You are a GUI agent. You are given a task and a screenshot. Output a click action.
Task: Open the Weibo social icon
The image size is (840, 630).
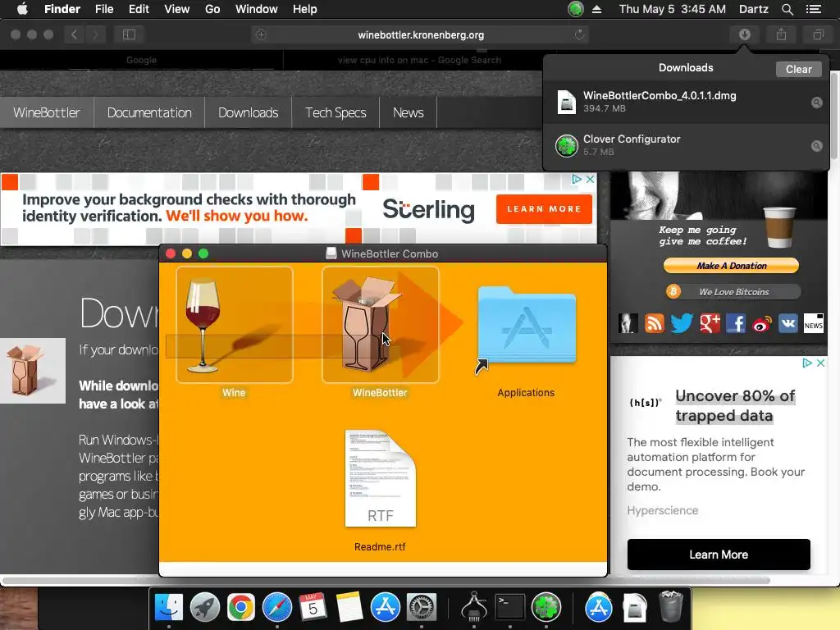[762, 323]
